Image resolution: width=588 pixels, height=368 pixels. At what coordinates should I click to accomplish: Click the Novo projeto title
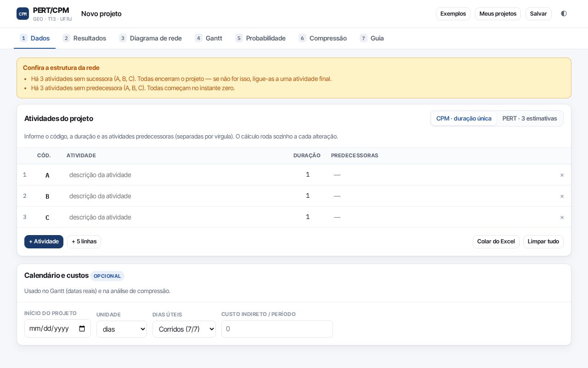tap(102, 14)
